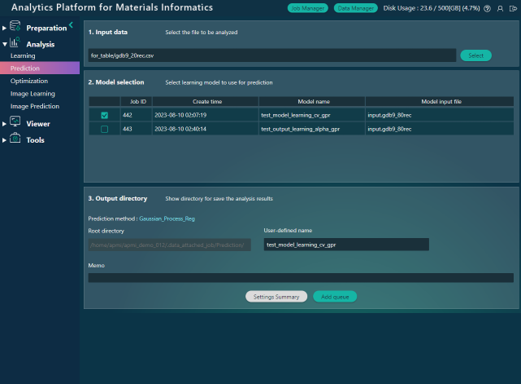Open the help question mark icon
The width and height of the screenshot is (521, 384).
pos(487,9)
